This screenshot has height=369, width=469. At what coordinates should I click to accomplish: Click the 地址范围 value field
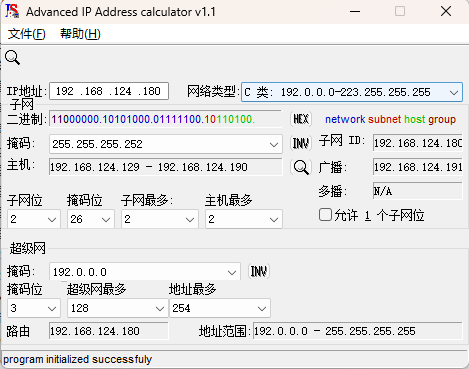click(358, 331)
